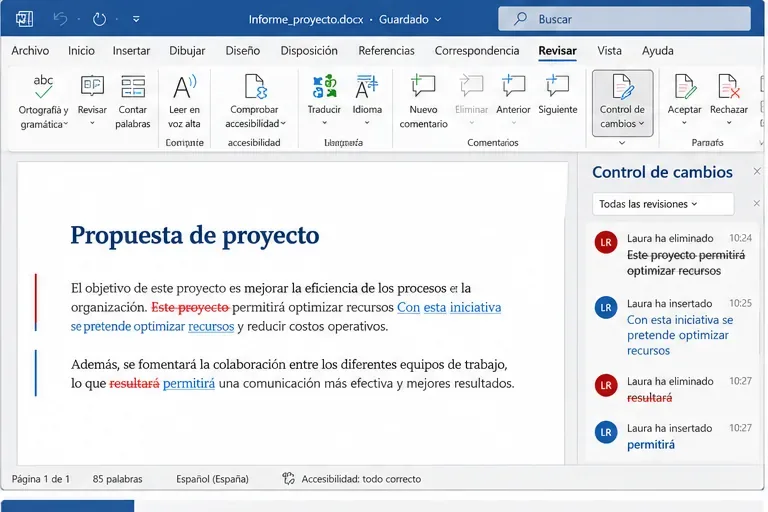Open the Aceptar dropdown arrow
The image size is (768, 512).
coord(684,123)
